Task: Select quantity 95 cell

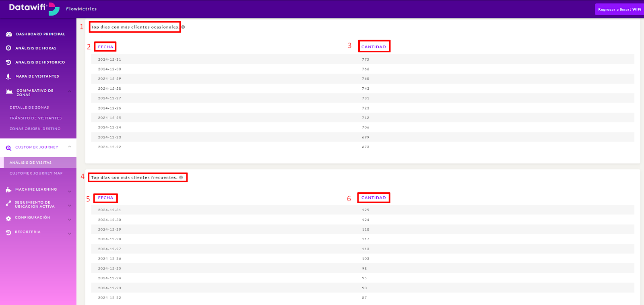Action: [x=364, y=278]
